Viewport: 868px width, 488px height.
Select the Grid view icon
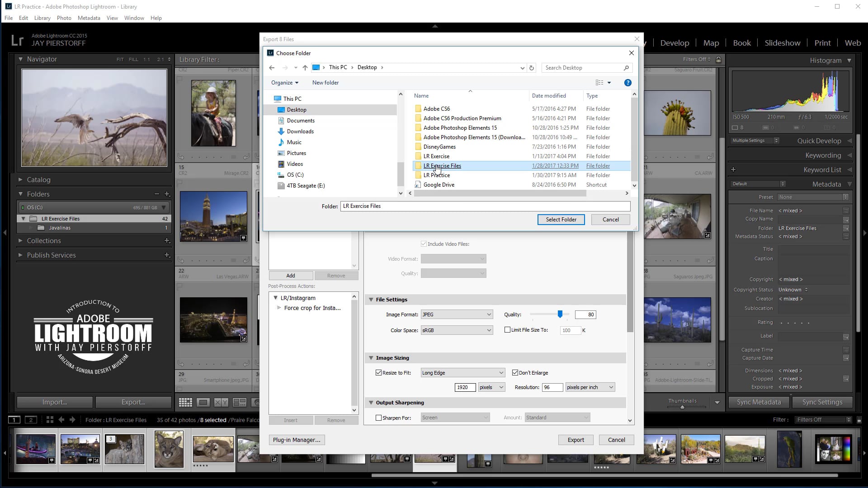click(x=185, y=402)
